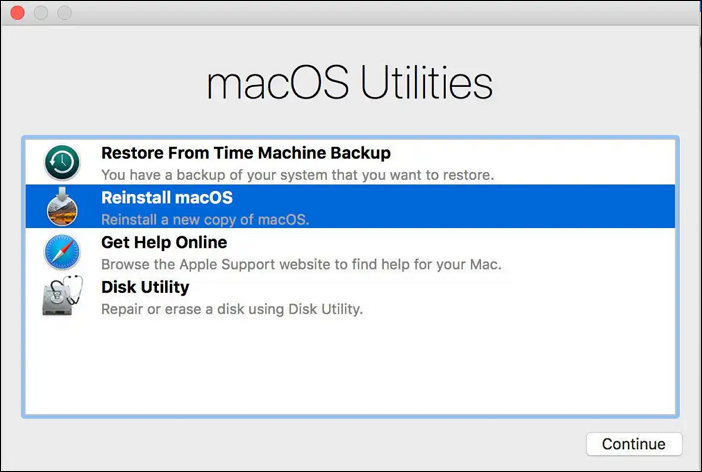Click the "Browse the Apple Support website" description

pyautogui.click(x=300, y=265)
